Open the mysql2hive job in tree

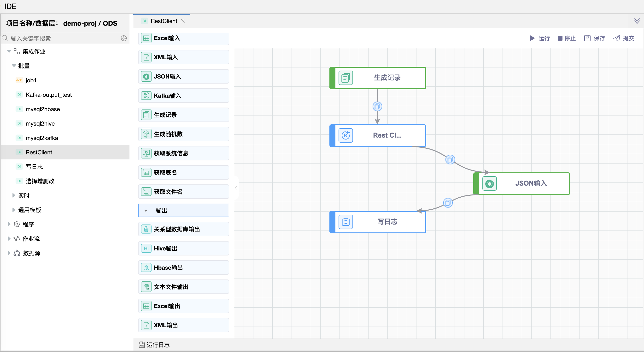[x=40, y=123]
